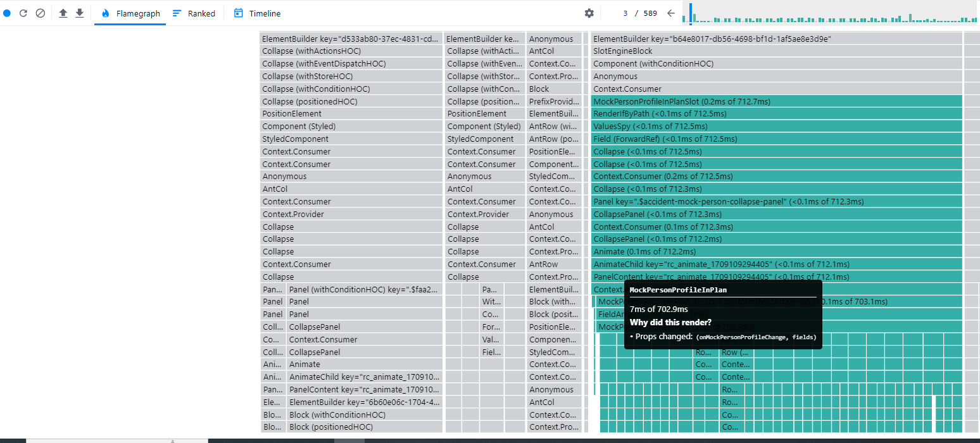
Task: Select the teal Row (... flame cell
Action: coord(737,352)
